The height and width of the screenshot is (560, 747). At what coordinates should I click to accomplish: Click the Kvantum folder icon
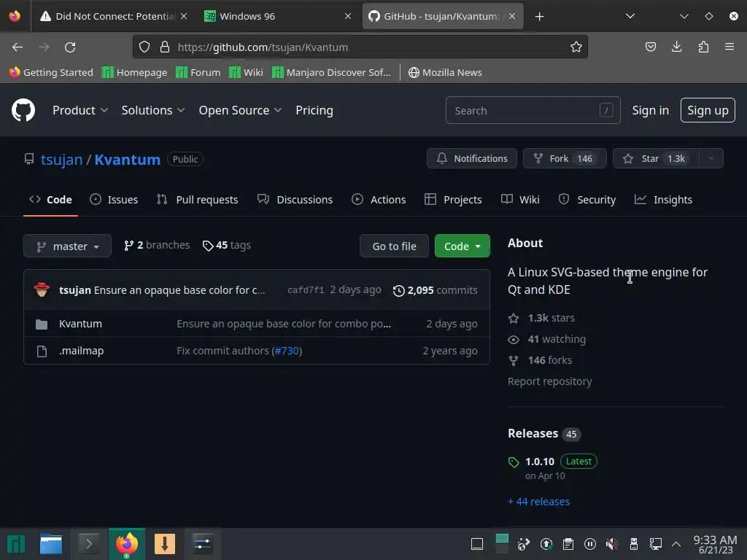point(42,324)
